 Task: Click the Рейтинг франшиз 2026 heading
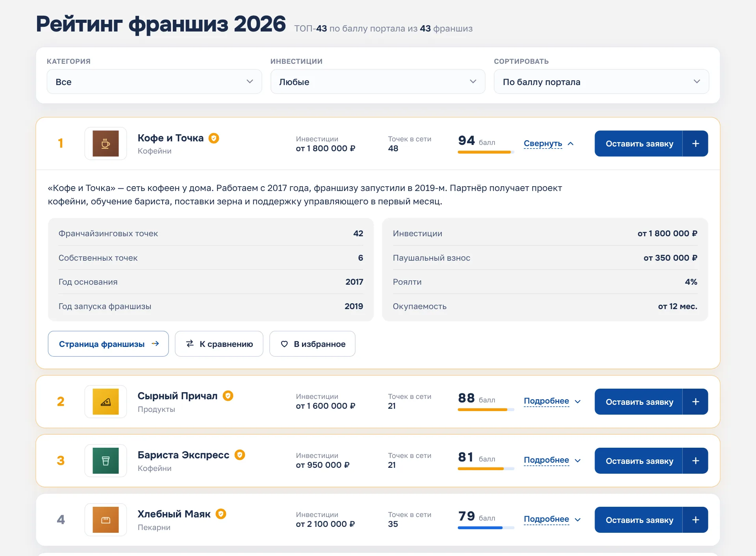tap(161, 24)
